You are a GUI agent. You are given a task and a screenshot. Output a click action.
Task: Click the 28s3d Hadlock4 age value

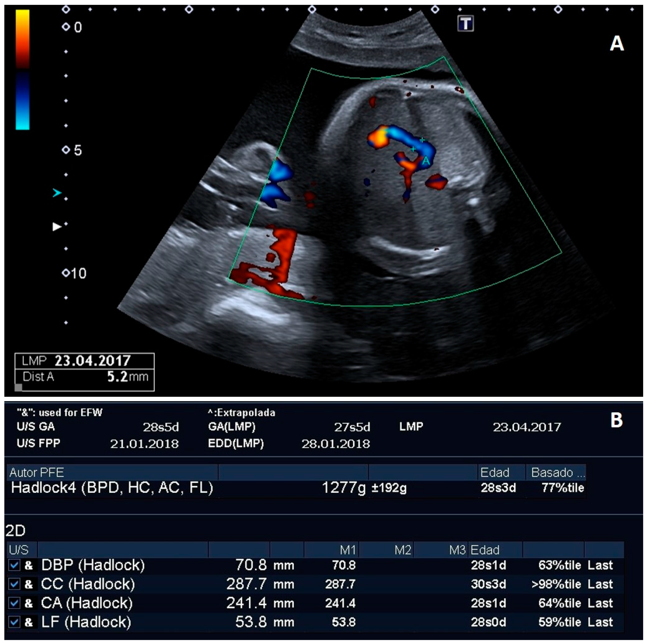click(498, 488)
